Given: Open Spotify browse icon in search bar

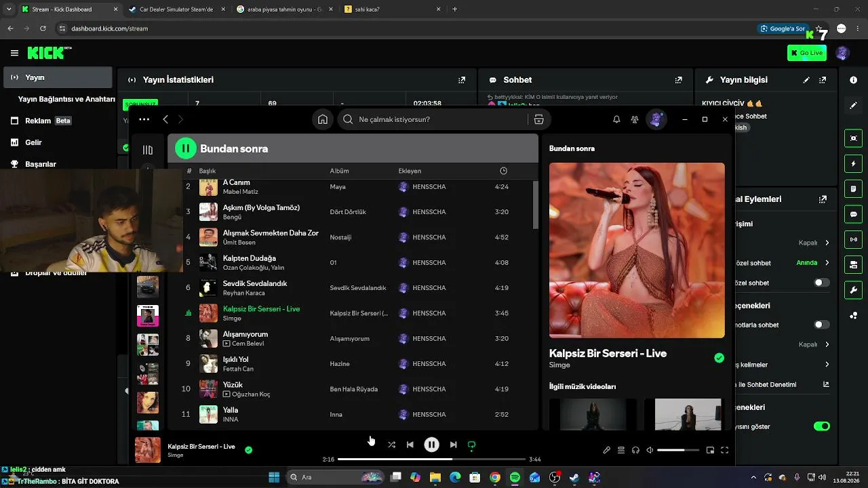Looking at the screenshot, I should coord(538,119).
